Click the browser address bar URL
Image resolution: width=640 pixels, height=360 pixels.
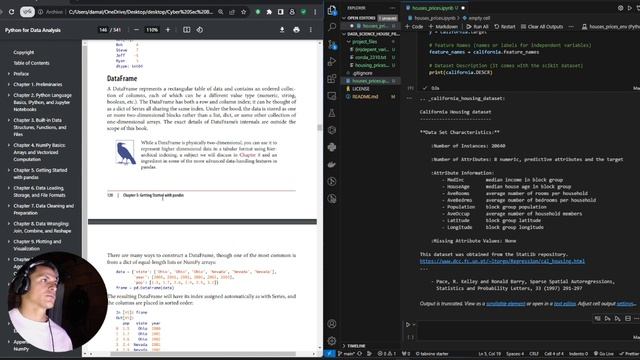tap(141, 12)
